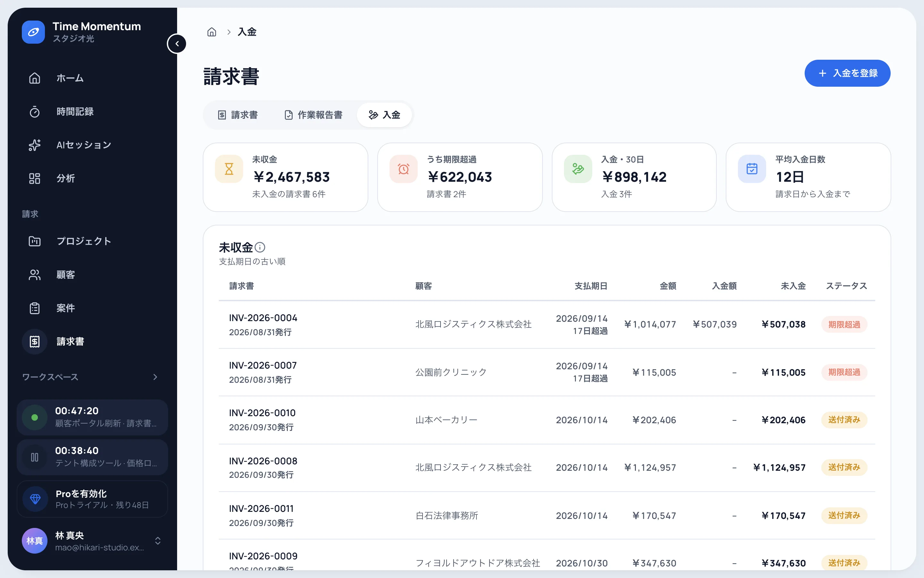
Task: Open invoice INV-2026-0008
Action: pyautogui.click(x=263, y=461)
